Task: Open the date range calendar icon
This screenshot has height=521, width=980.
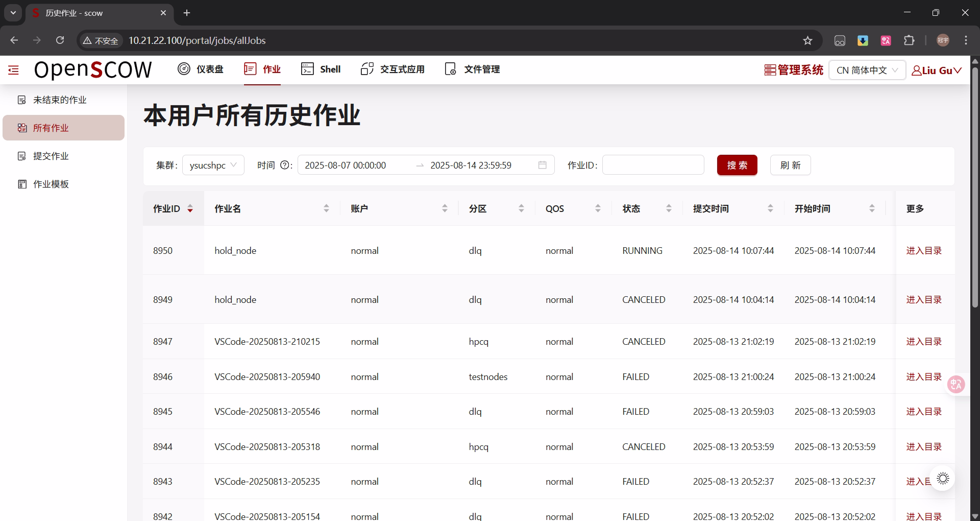Action: (x=542, y=165)
